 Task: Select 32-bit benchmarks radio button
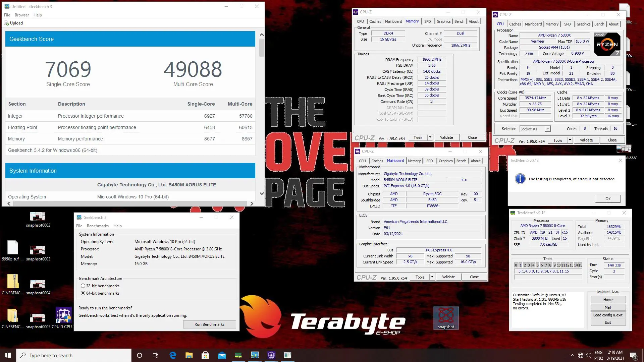coord(83,286)
